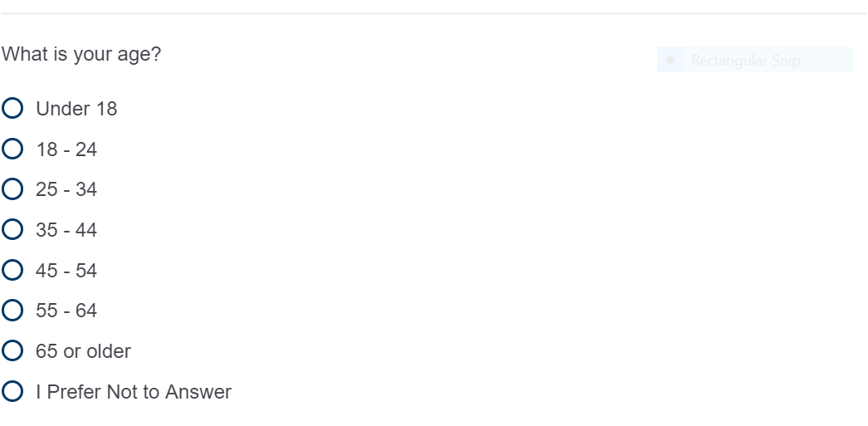This screenshot has width=868, height=426.
Task: Click the icon beside Rectangular Snip
Action: pos(672,60)
